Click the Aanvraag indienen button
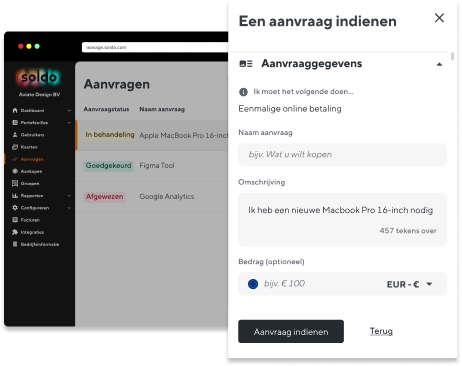Screen dimensions: 462x366 click(291, 332)
